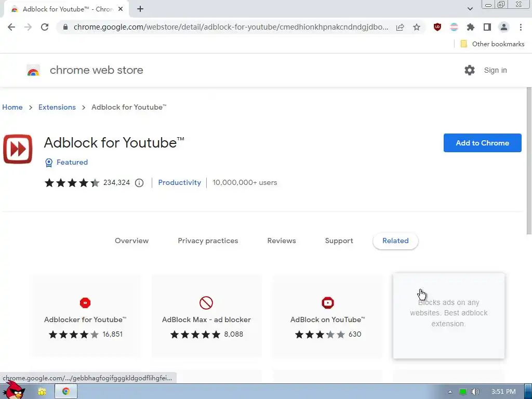Open the Extensions breadcrumb link
Viewport: 532px width, 399px height.
click(x=57, y=107)
